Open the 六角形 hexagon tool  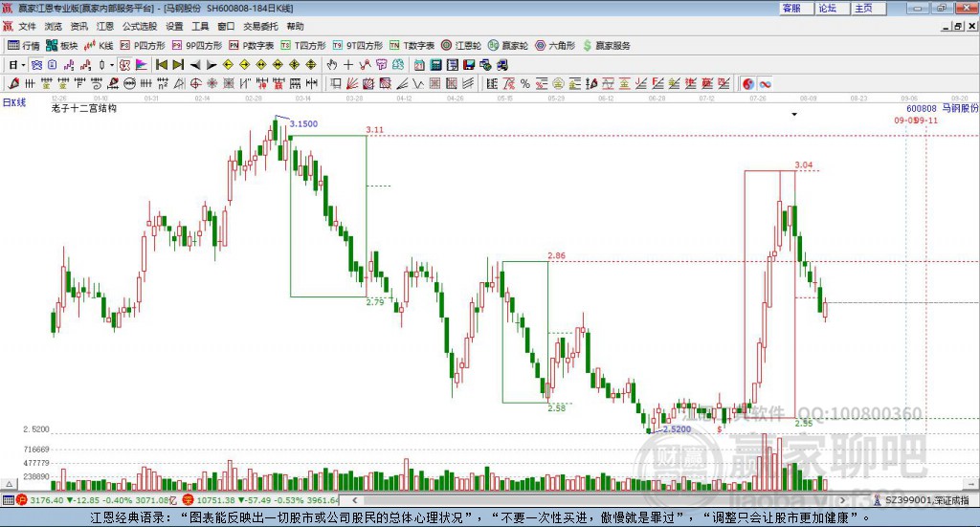tap(555, 46)
